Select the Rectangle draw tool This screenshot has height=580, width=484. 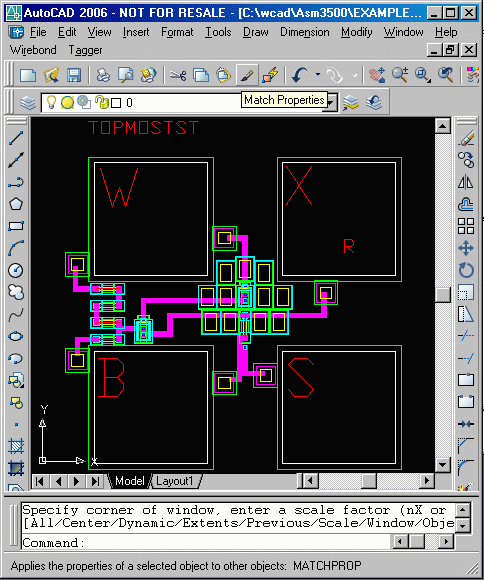[16, 226]
